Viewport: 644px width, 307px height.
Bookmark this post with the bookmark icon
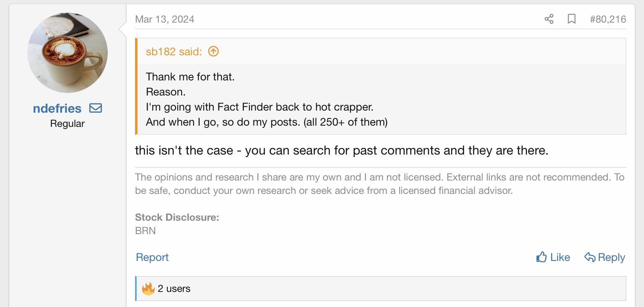click(571, 19)
